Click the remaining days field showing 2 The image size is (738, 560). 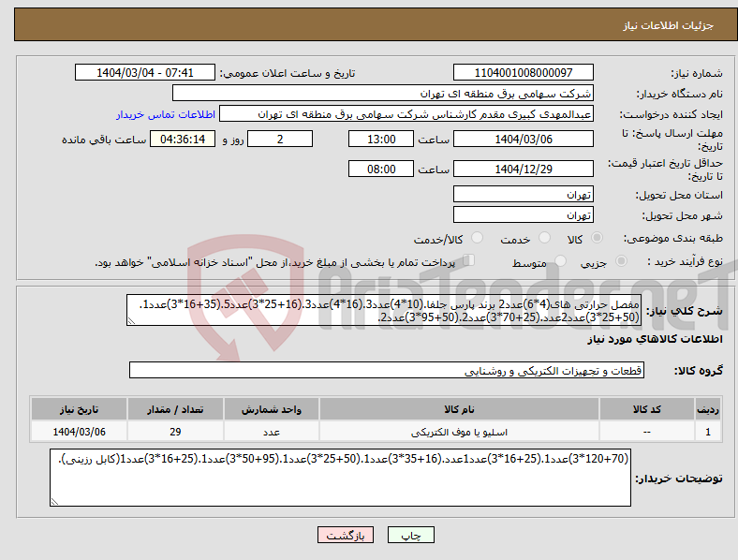point(280,140)
